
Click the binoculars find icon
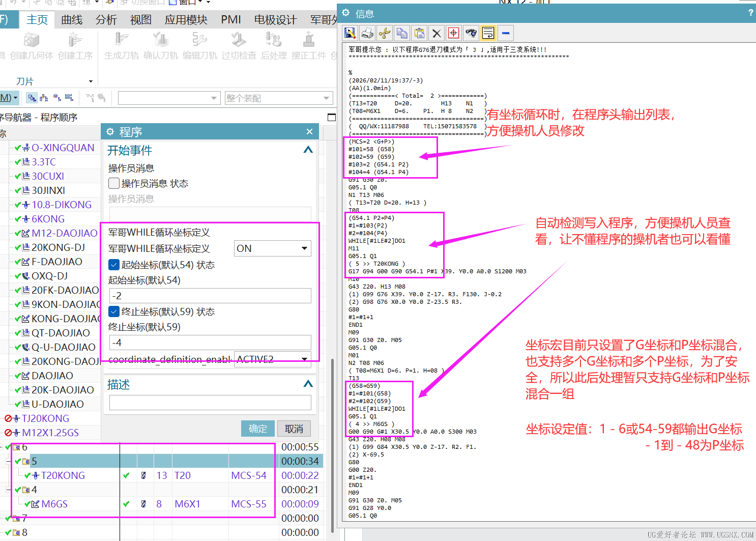(471, 33)
